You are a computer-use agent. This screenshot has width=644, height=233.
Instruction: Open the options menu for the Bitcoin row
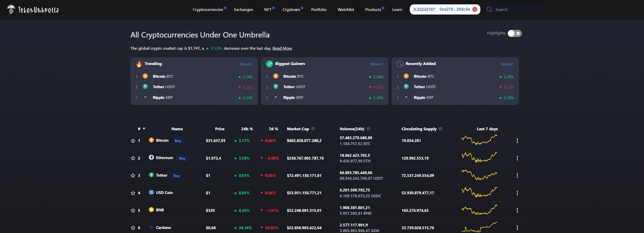517,141
